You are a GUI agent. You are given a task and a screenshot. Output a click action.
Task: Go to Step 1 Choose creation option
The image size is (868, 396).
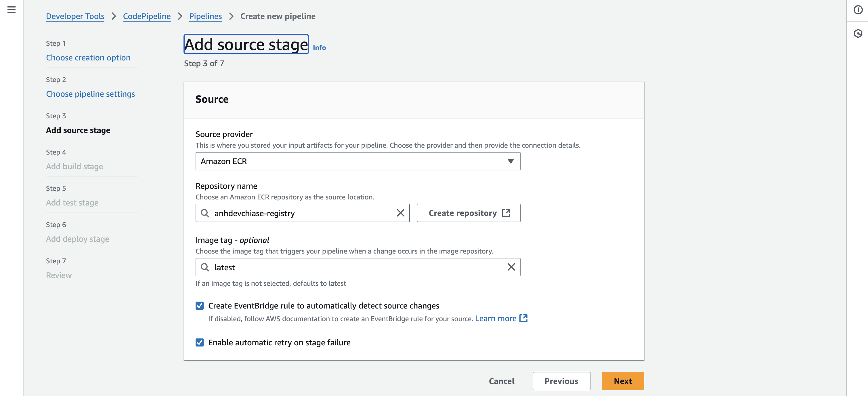click(88, 58)
